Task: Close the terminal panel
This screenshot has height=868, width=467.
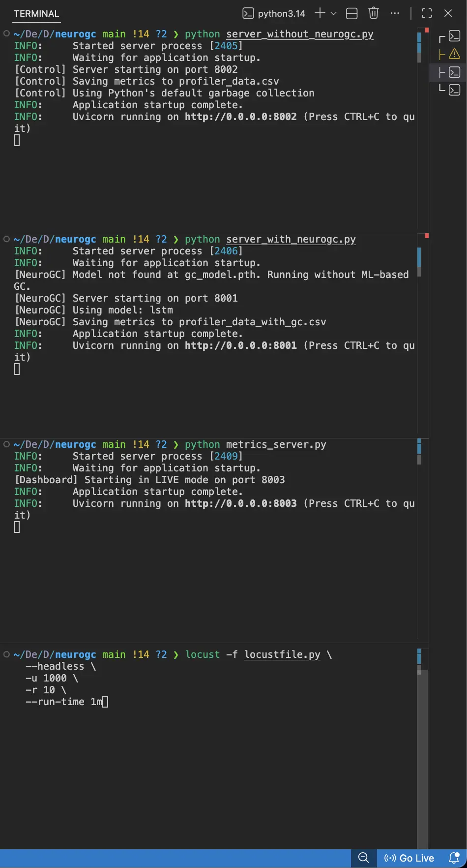Action: pos(448,13)
